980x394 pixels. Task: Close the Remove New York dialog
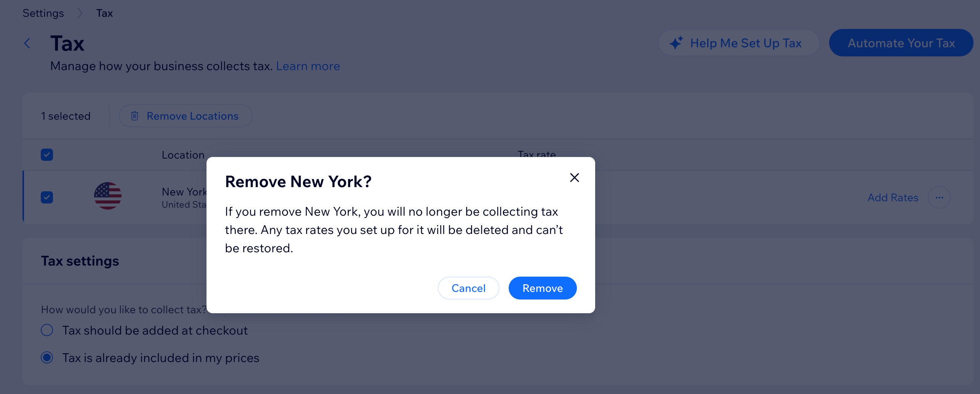pyautogui.click(x=574, y=178)
